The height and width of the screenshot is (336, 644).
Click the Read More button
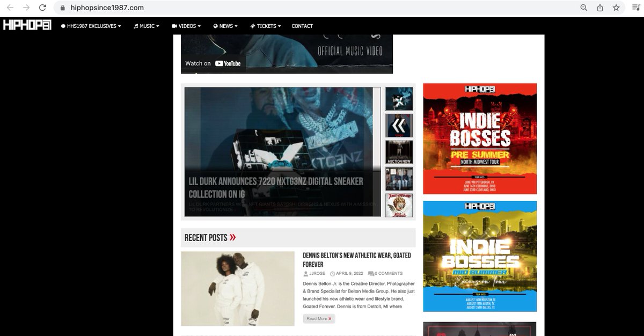(319, 319)
